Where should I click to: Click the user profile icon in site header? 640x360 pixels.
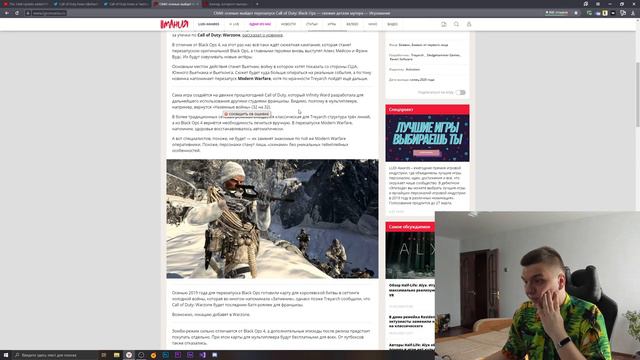tap(469, 24)
